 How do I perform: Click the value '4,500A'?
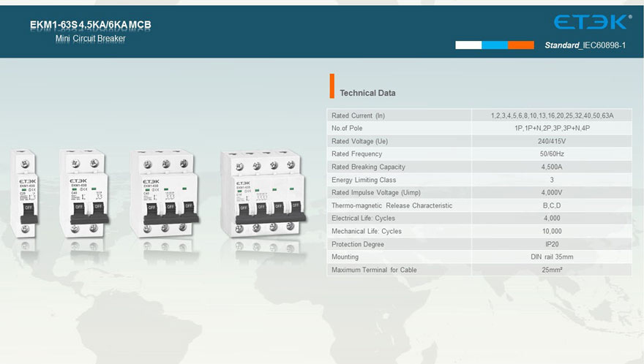(552, 167)
